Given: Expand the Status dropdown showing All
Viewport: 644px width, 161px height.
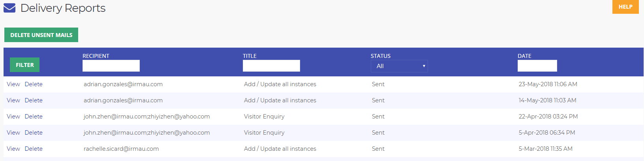Looking at the screenshot, I should point(399,66).
